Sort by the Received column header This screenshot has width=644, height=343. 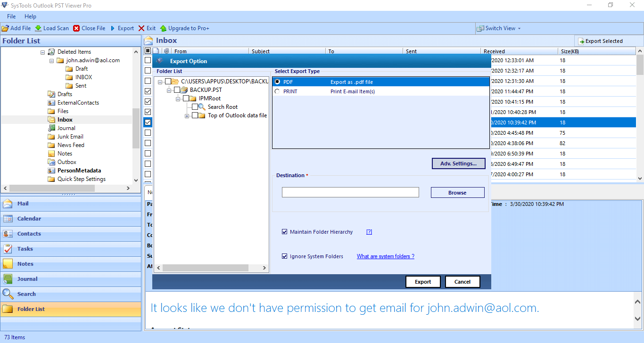coord(520,51)
